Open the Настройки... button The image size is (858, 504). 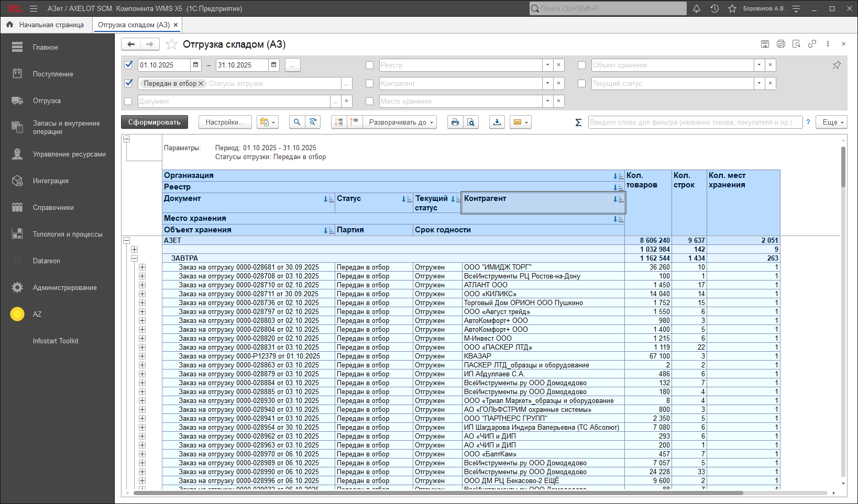225,122
